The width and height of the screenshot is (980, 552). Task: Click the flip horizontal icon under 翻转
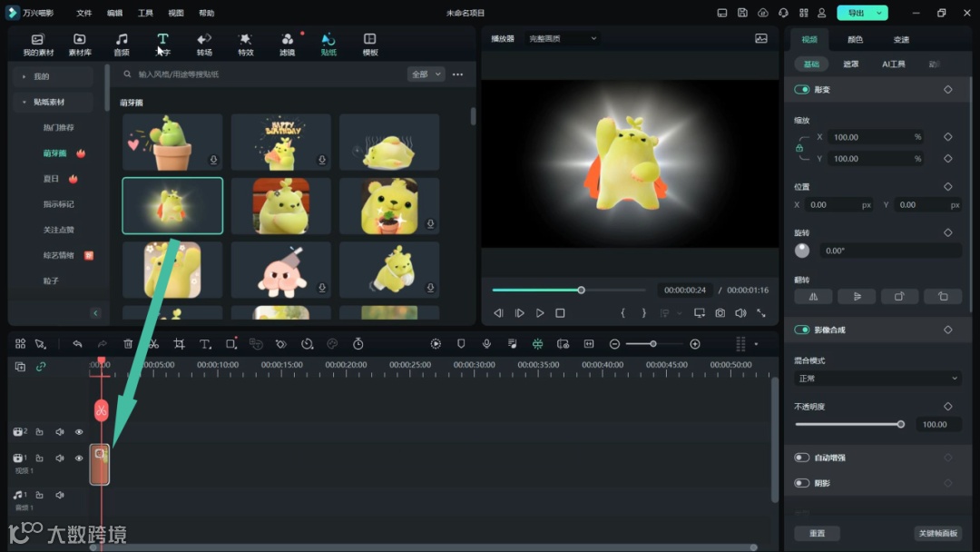813,296
